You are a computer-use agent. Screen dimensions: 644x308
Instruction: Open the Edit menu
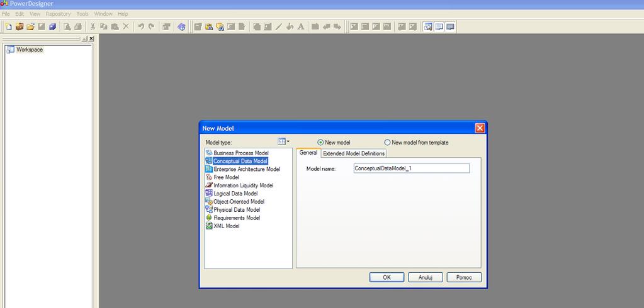[x=20, y=14]
